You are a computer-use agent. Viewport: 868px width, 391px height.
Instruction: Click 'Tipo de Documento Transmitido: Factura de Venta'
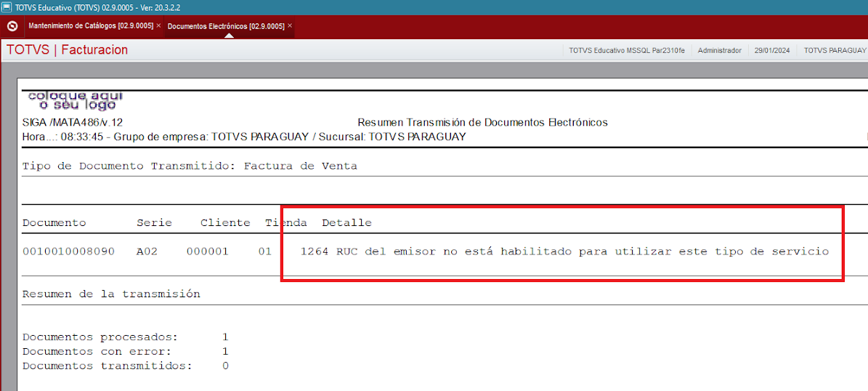190,166
